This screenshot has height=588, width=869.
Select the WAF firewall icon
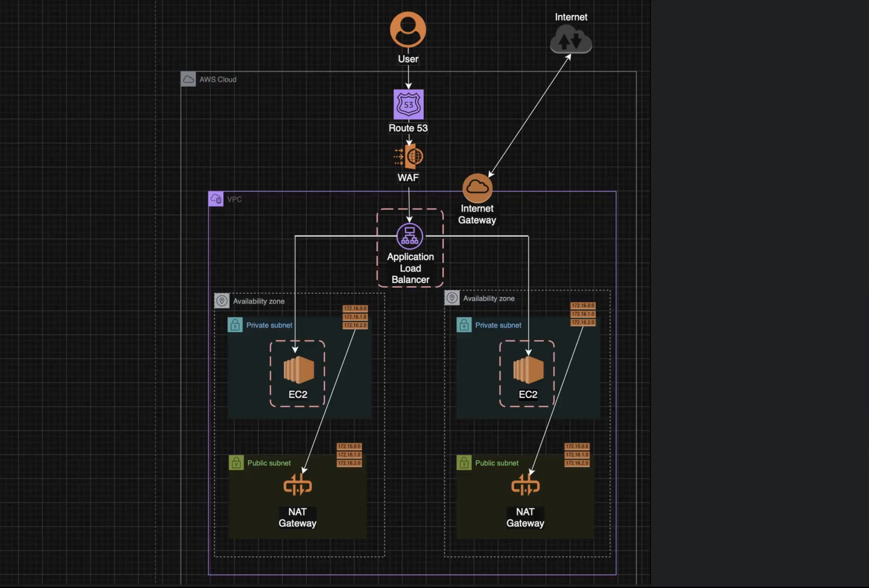coord(408,156)
